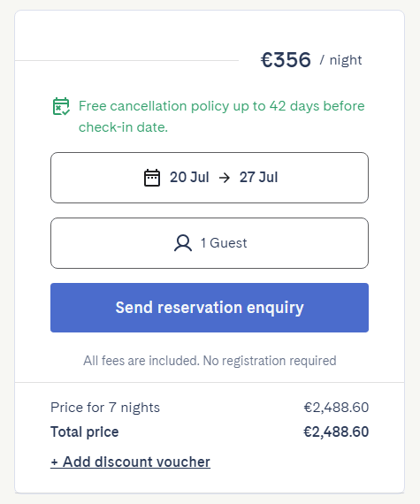The height and width of the screenshot is (504, 420).
Task: Add a discount voucher
Action: pyautogui.click(x=130, y=462)
